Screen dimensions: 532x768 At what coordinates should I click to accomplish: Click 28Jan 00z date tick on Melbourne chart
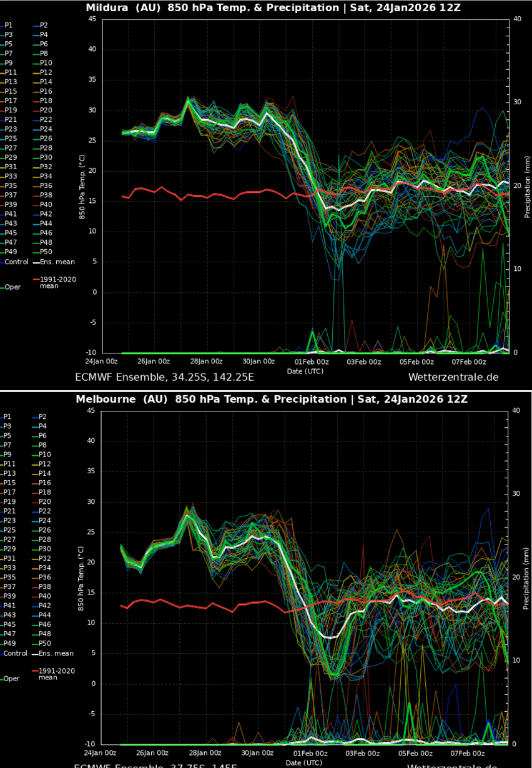[206, 753]
